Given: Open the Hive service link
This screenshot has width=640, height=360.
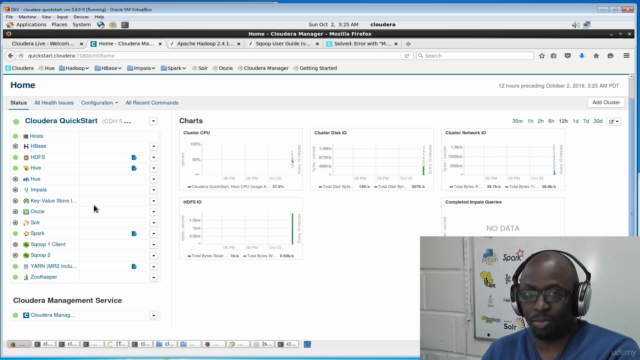Looking at the screenshot, I should click(x=36, y=168).
